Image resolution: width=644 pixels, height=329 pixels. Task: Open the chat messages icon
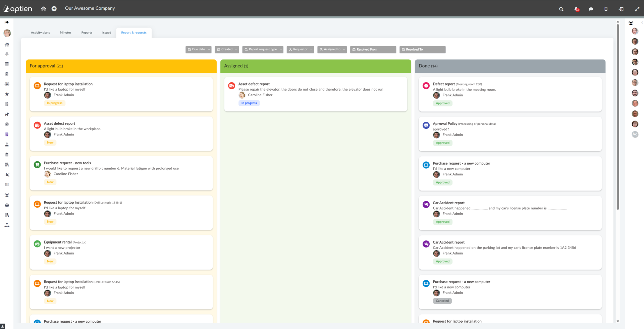[x=591, y=9]
